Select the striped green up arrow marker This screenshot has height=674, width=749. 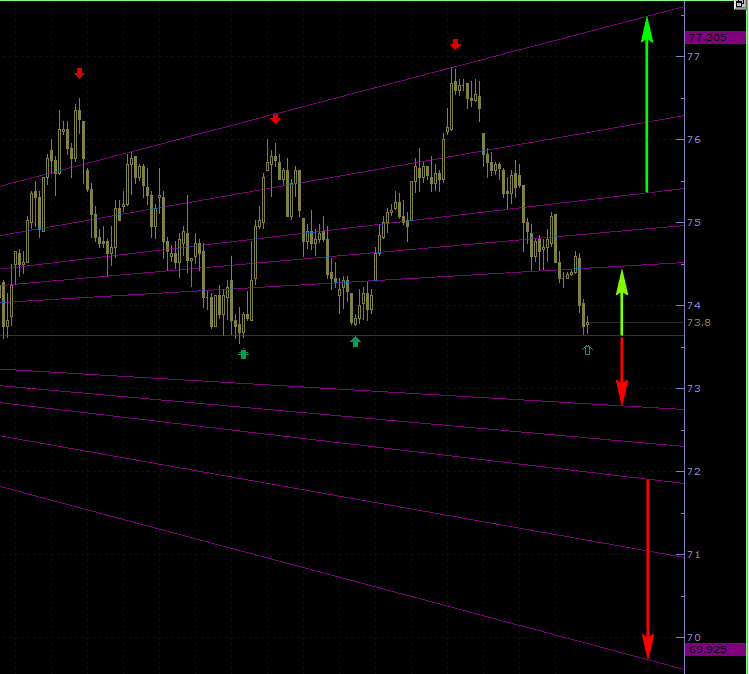[244, 354]
